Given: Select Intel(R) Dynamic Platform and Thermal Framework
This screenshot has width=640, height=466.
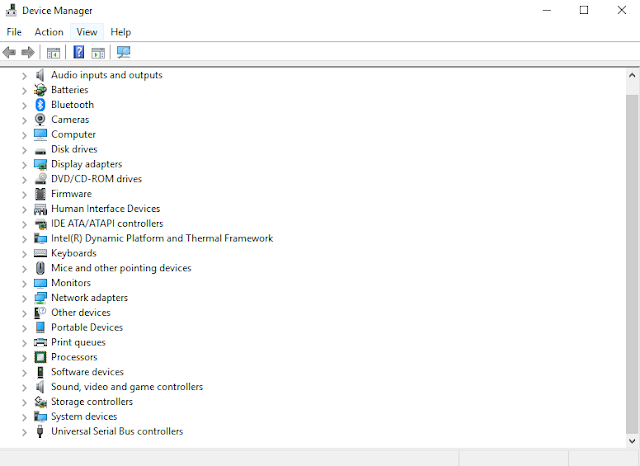Looking at the screenshot, I should pos(162,238).
